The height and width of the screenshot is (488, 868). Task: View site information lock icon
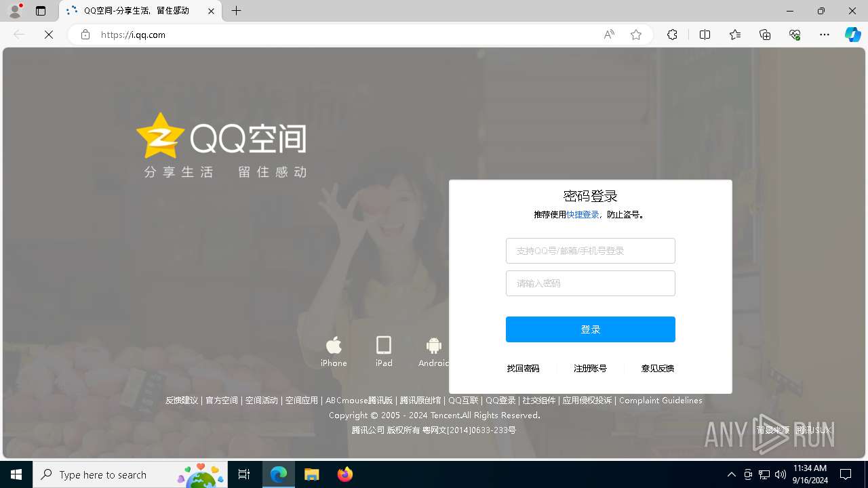85,35
